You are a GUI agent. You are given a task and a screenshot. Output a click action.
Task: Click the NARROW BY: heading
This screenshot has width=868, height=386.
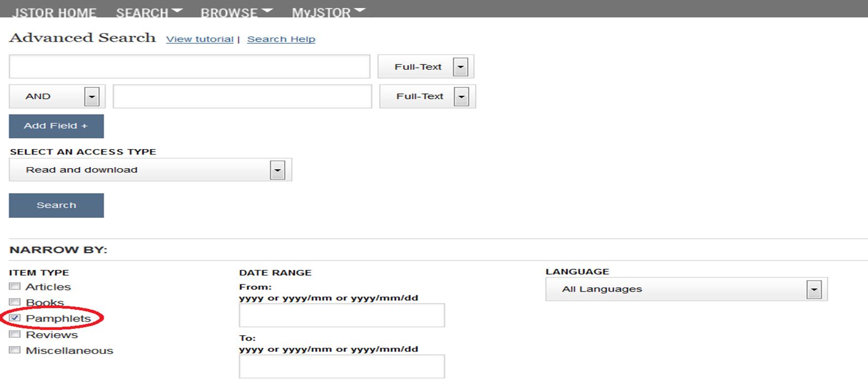58,250
